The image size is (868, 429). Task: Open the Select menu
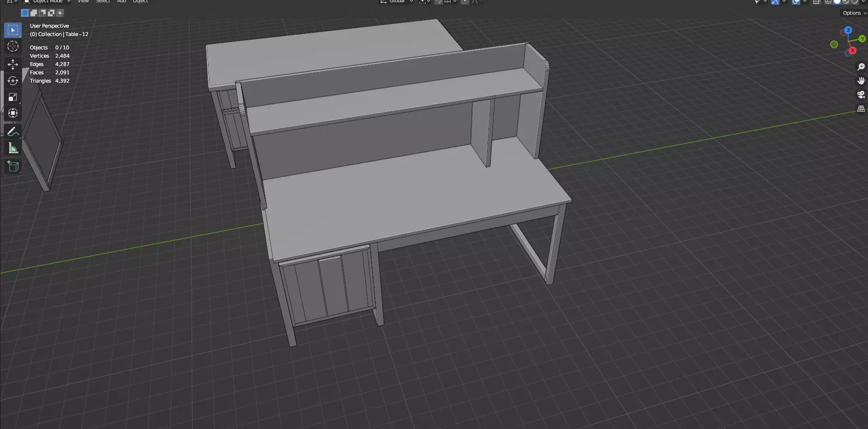(x=103, y=1)
